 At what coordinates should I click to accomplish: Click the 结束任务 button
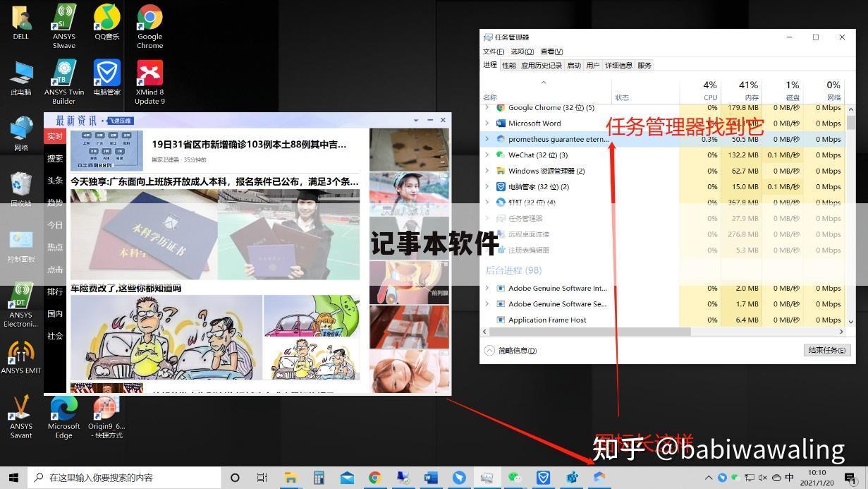[826, 351]
